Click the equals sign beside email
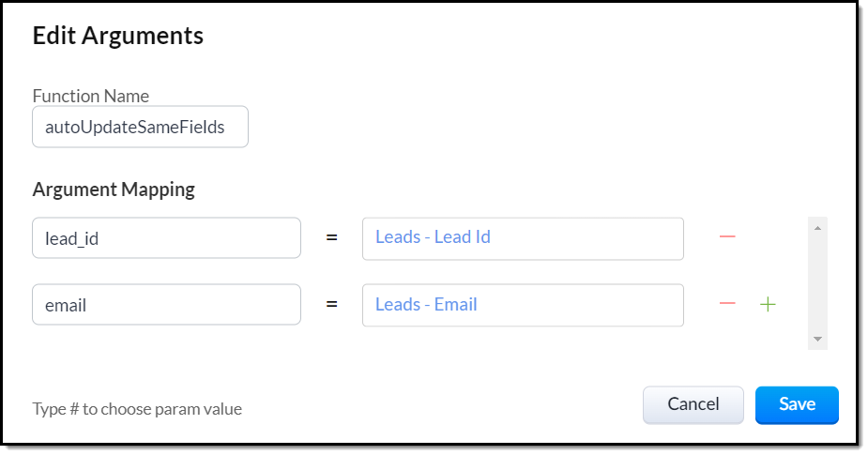Viewport: 868px width, 455px height. point(331,305)
